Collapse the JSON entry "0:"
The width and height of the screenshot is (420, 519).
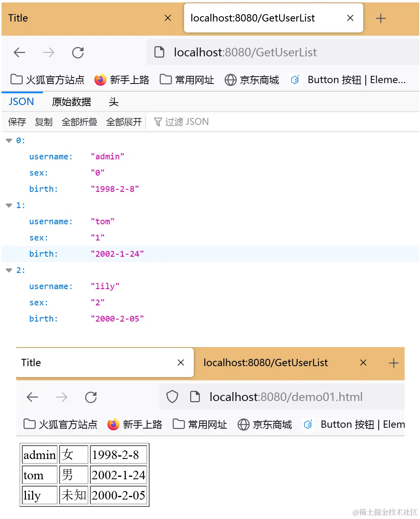[x=9, y=140]
